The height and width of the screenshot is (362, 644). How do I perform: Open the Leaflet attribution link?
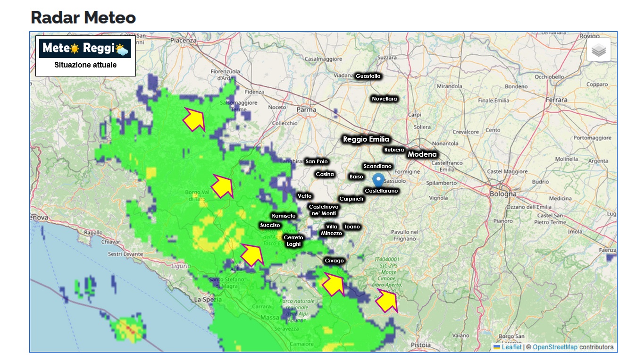(x=511, y=347)
